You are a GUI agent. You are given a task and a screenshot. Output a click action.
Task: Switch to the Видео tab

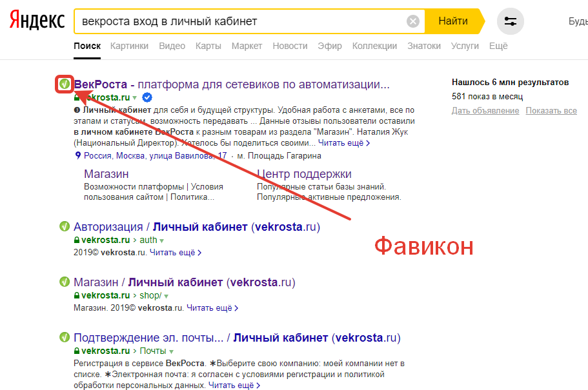(x=172, y=46)
